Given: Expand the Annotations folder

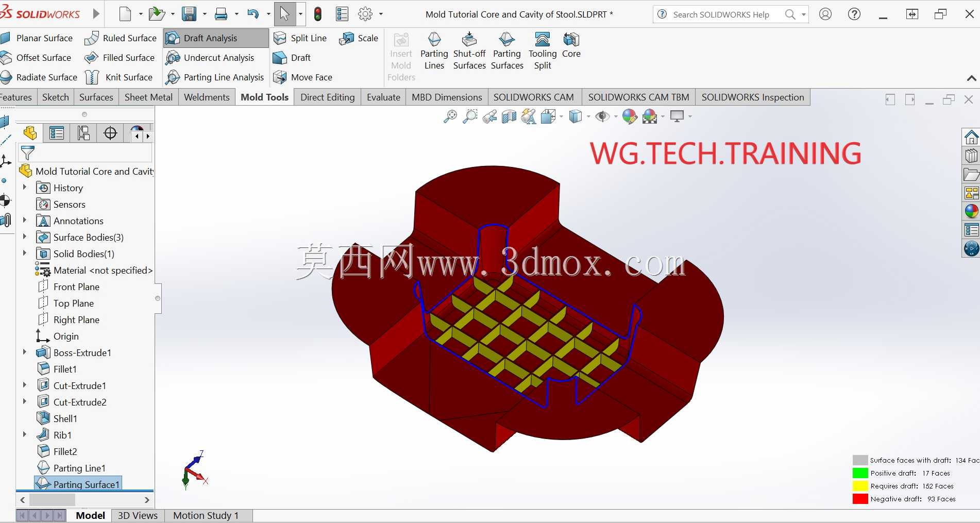Looking at the screenshot, I should click(x=24, y=221).
